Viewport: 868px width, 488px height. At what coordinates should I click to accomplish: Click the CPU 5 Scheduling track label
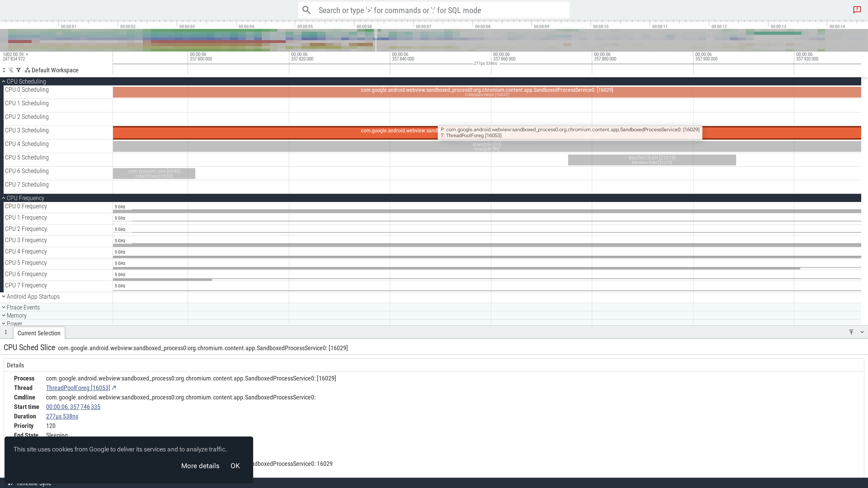click(27, 158)
